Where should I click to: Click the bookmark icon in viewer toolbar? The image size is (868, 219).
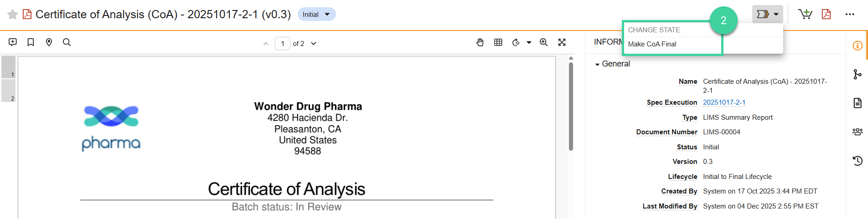pyautogui.click(x=31, y=42)
